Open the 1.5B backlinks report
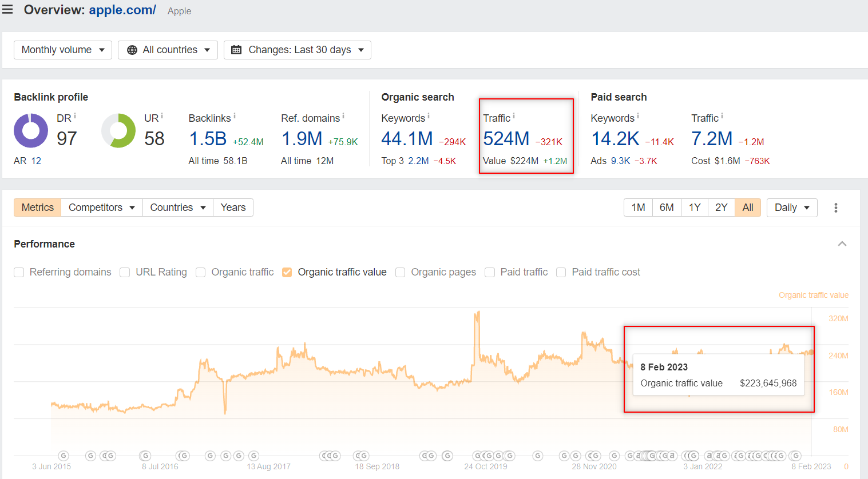Screen dimensions: 868x479 [x=208, y=139]
